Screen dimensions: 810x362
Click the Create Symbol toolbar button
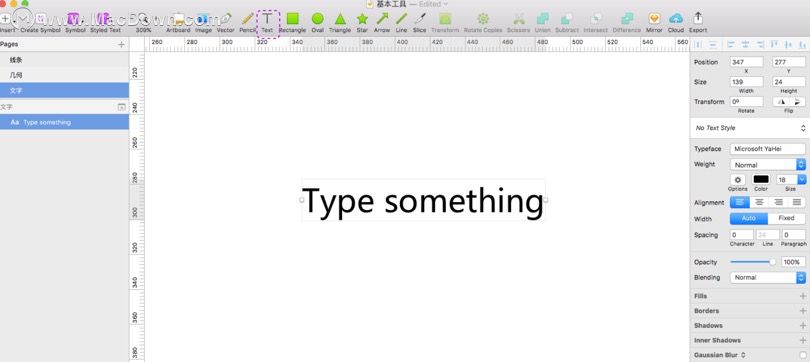point(40,23)
